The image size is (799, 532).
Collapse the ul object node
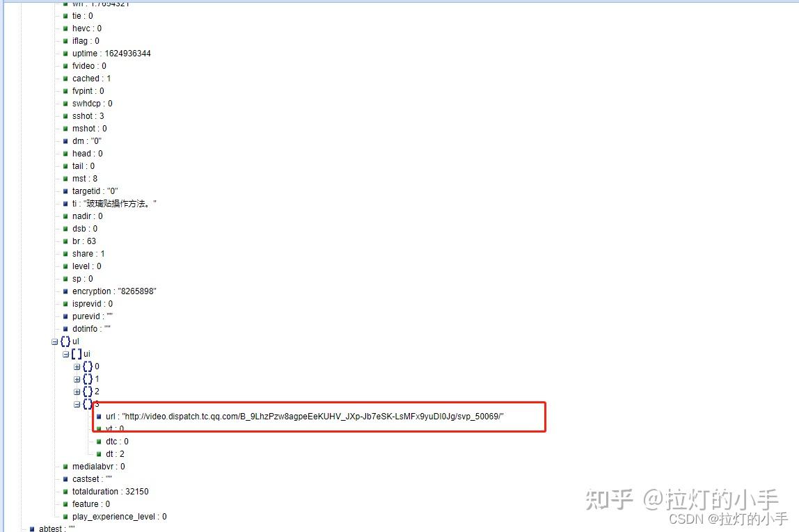[54, 342]
